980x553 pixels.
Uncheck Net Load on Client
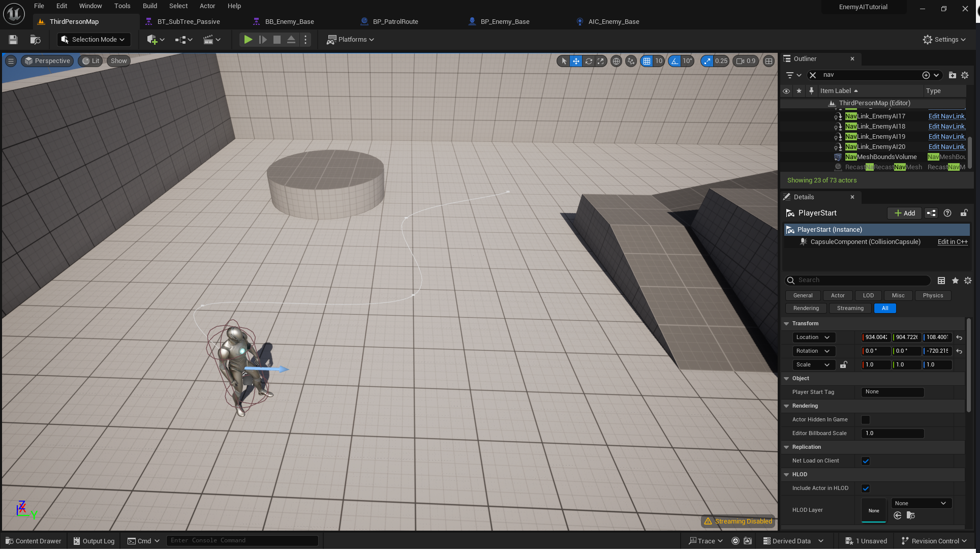(x=866, y=461)
